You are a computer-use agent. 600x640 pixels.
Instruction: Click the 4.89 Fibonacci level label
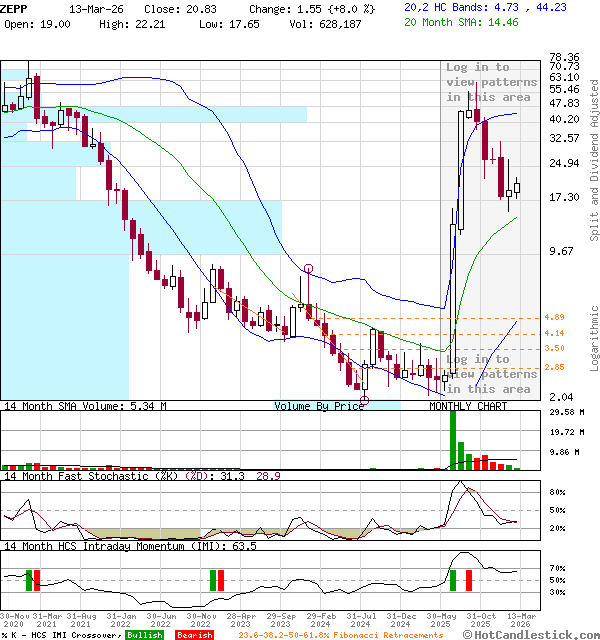pos(555,317)
